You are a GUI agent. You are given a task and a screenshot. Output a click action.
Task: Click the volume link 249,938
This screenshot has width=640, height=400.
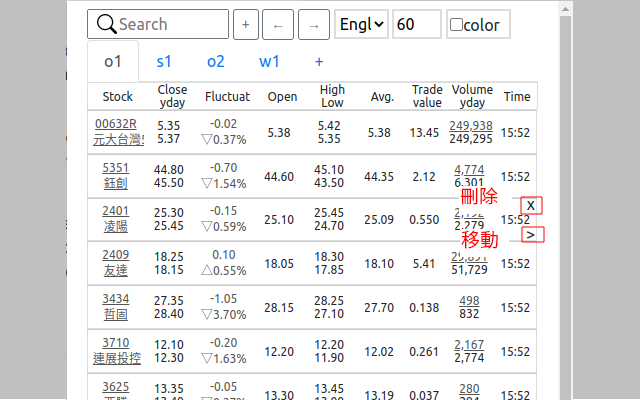pos(471,126)
